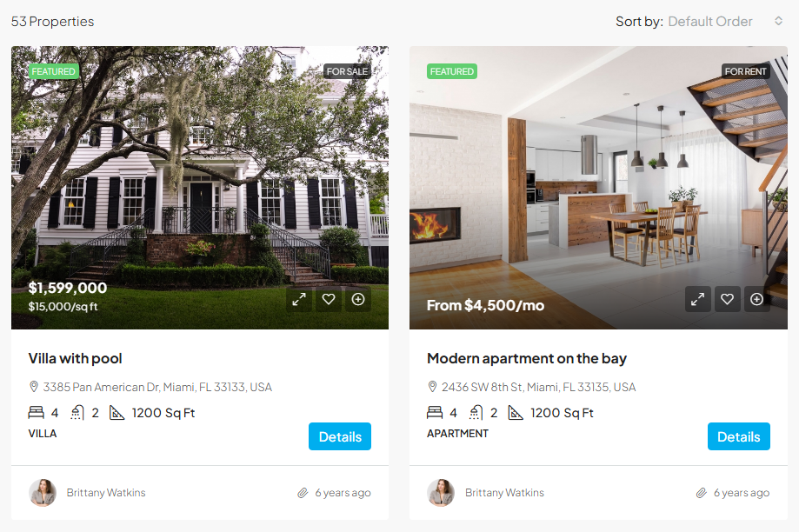The image size is (799, 532).
Task: Click the VILLA property type link
Action: [43, 434]
